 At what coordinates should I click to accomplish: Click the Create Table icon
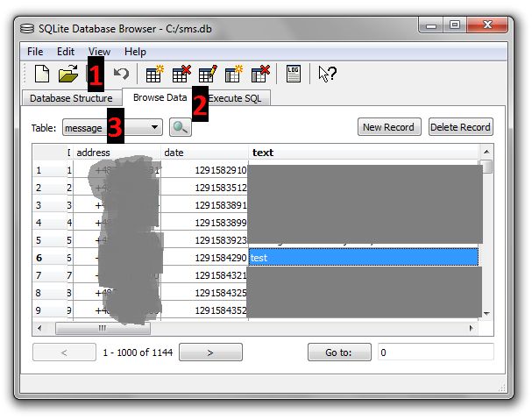pos(154,74)
